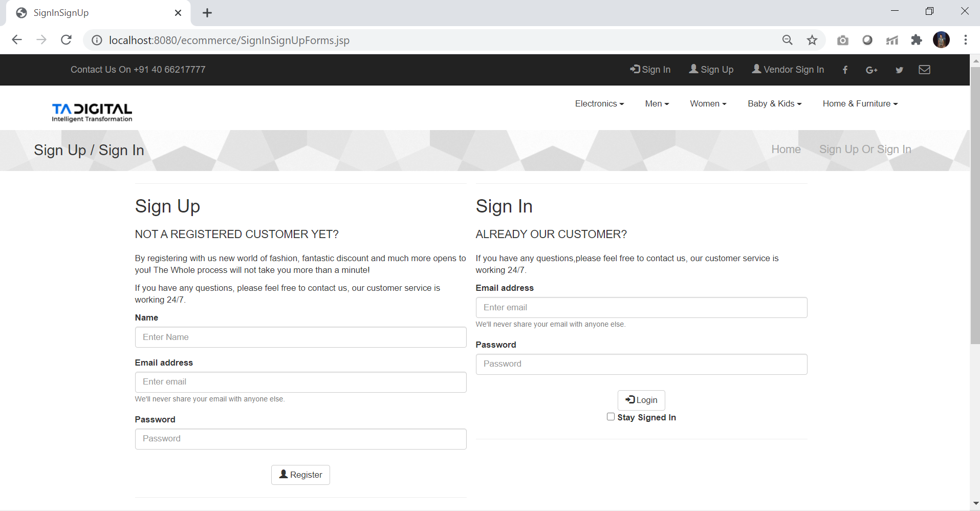
Task: Open the Home & Furniture dropdown
Action: [x=860, y=104]
